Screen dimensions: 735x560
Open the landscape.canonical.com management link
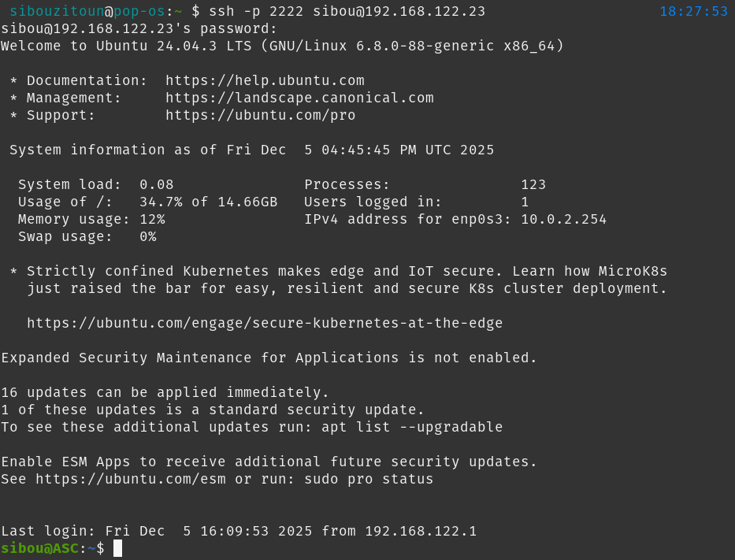pos(299,98)
